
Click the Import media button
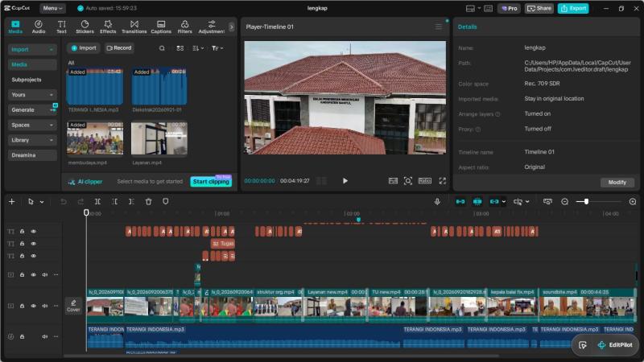pos(84,48)
